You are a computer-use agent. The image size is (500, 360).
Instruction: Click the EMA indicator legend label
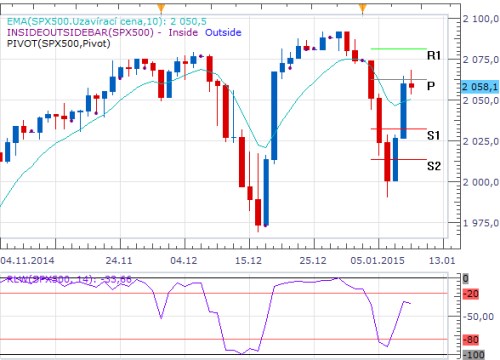tap(107, 22)
